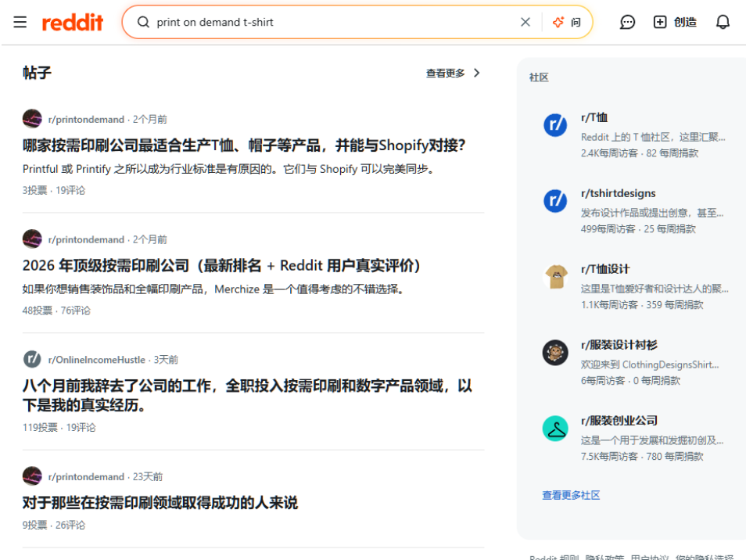
Task: Open r/T恤设计 t-shirt icon
Action: [555, 276]
